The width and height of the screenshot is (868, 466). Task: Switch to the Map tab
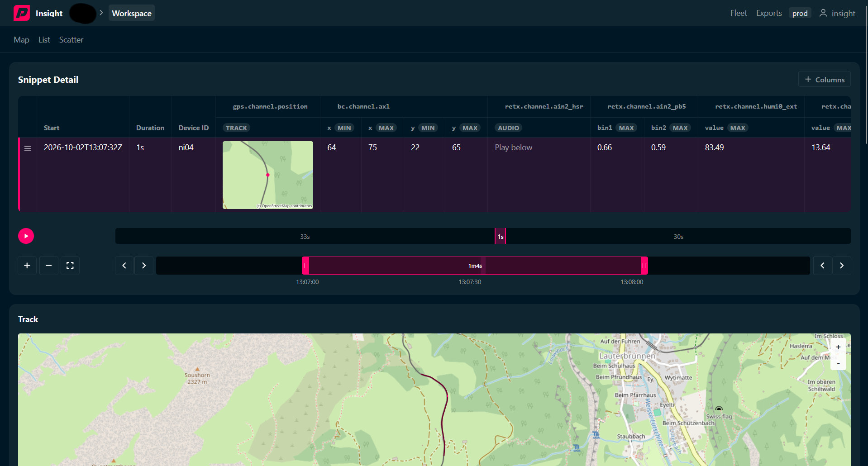coord(21,40)
